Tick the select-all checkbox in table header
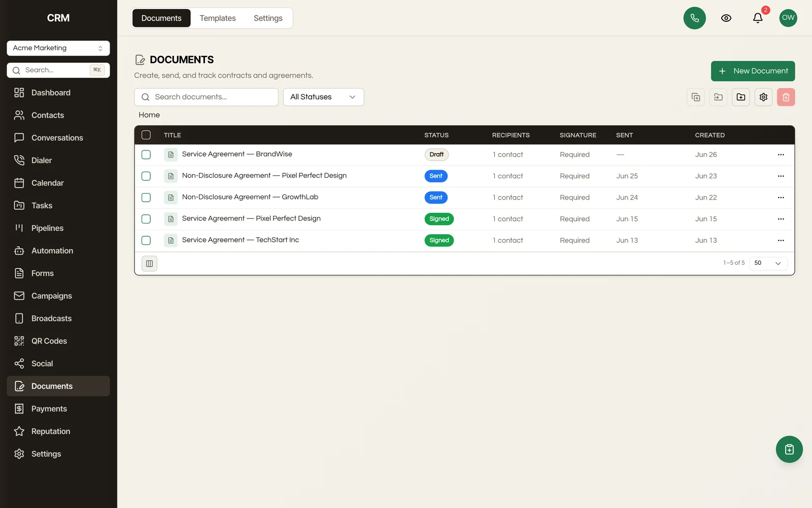The image size is (812, 508). [146, 135]
